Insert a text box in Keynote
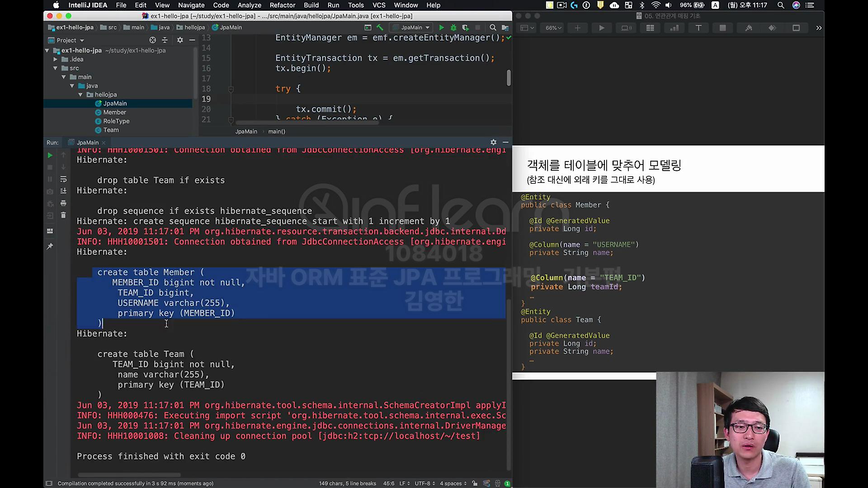 [x=698, y=28]
